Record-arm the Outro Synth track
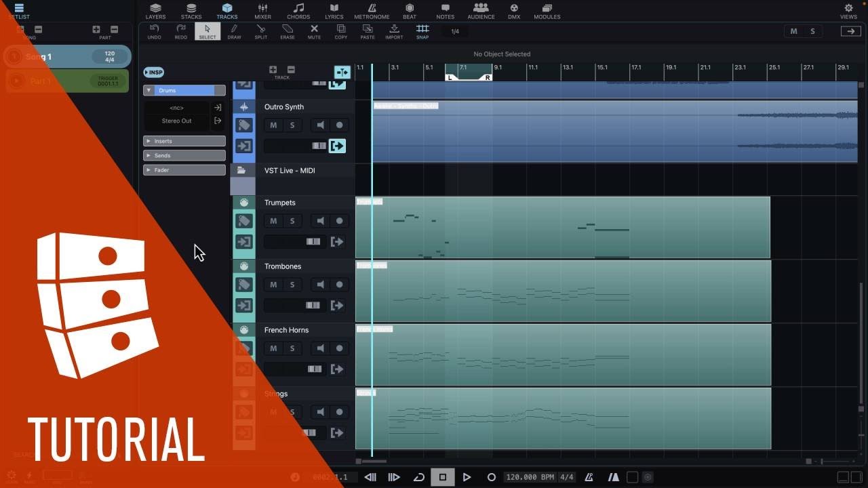868x488 pixels. tap(340, 125)
